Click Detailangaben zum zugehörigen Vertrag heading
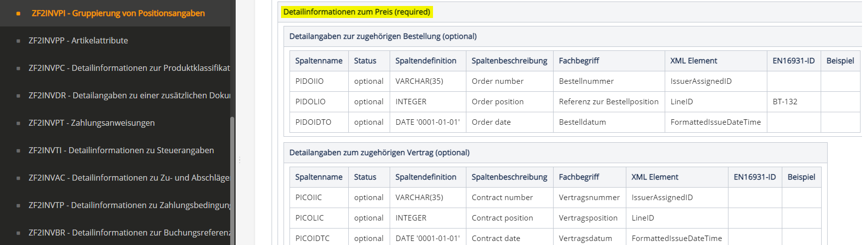Viewport: 868px width, 245px height. pyautogui.click(x=379, y=153)
